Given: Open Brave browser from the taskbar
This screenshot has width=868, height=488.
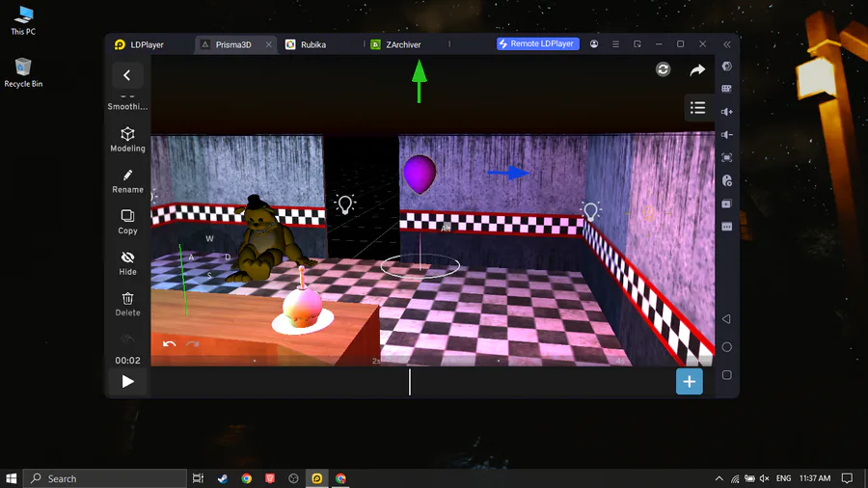Looking at the screenshot, I should (x=270, y=478).
